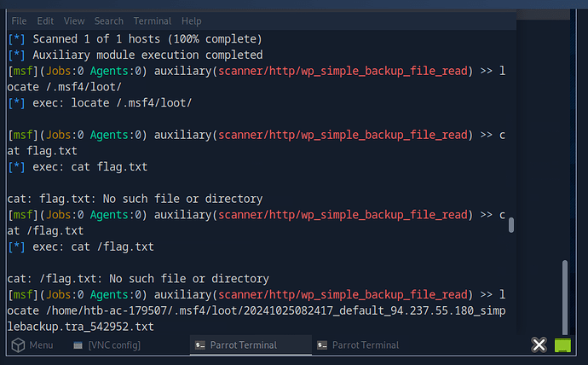This screenshot has height=365, width=588.
Task: Click the VNC config taskbar icon
Action: [x=78, y=345]
